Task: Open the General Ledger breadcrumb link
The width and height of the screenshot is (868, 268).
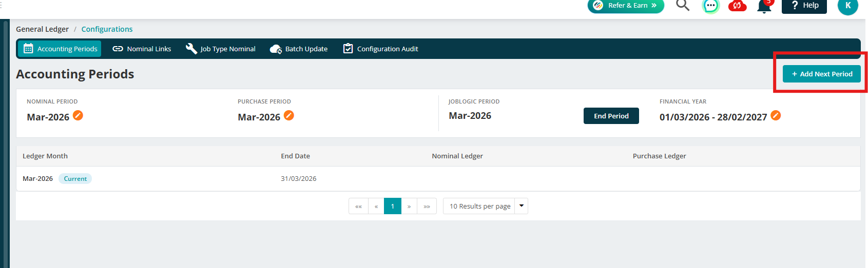Action: (x=42, y=29)
